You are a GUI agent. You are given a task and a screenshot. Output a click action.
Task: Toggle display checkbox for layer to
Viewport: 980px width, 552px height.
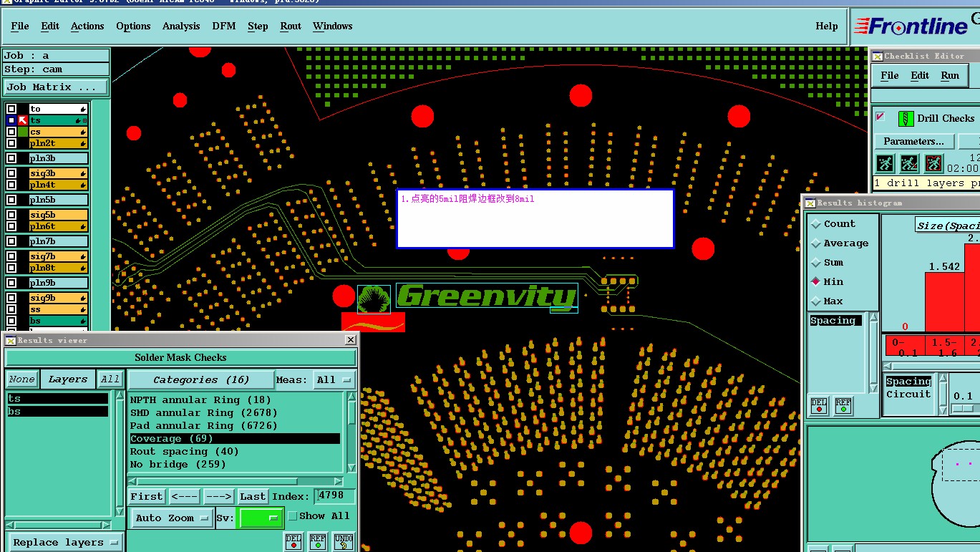tap(11, 109)
